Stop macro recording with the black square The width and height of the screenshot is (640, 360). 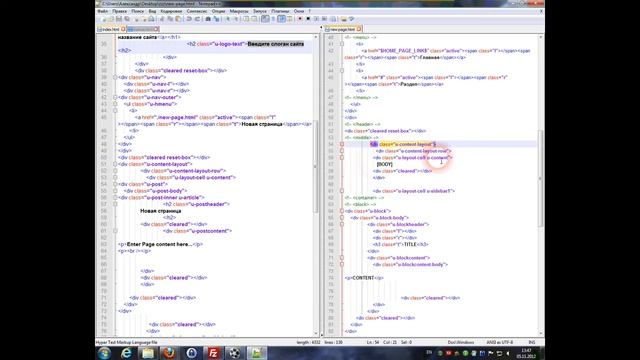coord(308,19)
